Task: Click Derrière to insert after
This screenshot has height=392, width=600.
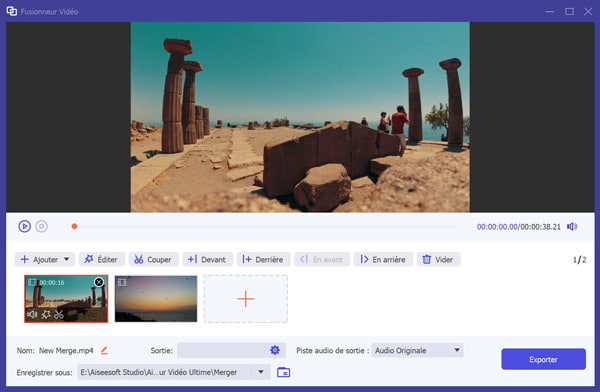Action: click(263, 259)
